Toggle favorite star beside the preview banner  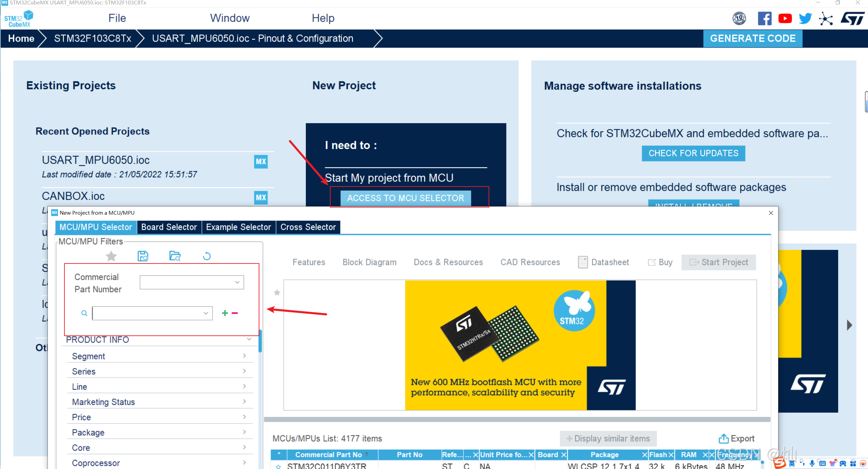coord(277,292)
